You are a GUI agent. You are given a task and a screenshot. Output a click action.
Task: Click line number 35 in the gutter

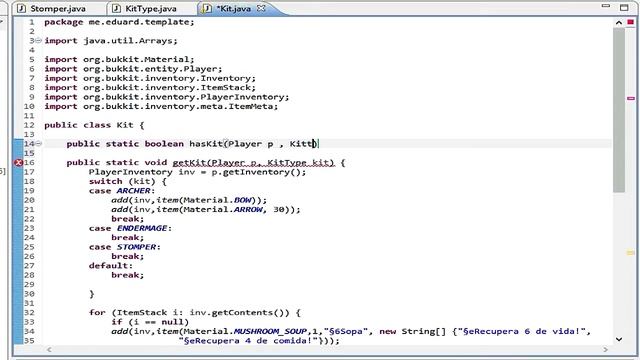point(29,341)
